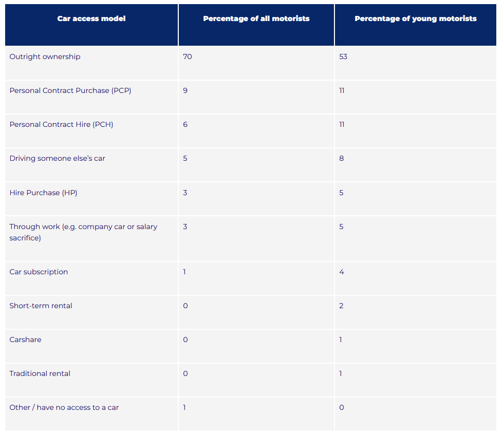504x433 pixels.
Task: Click the 'Percentage of all motorists' header
Action: [256, 18]
